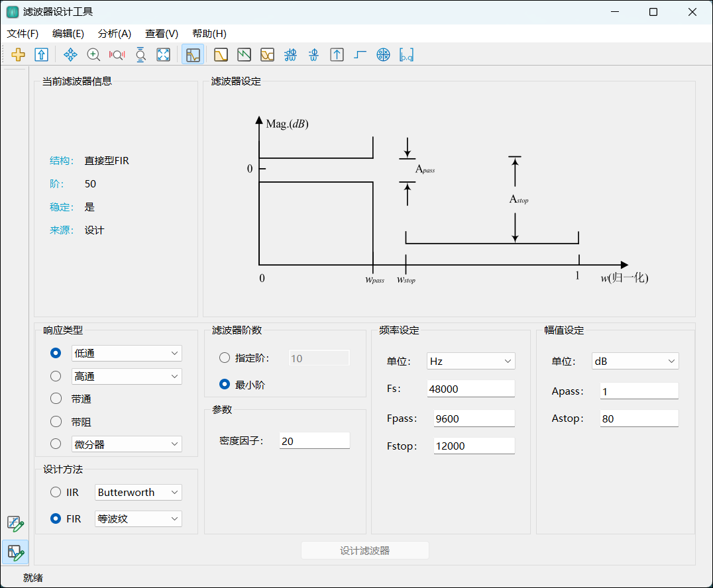Switch design method to IIR

point(56,493)
